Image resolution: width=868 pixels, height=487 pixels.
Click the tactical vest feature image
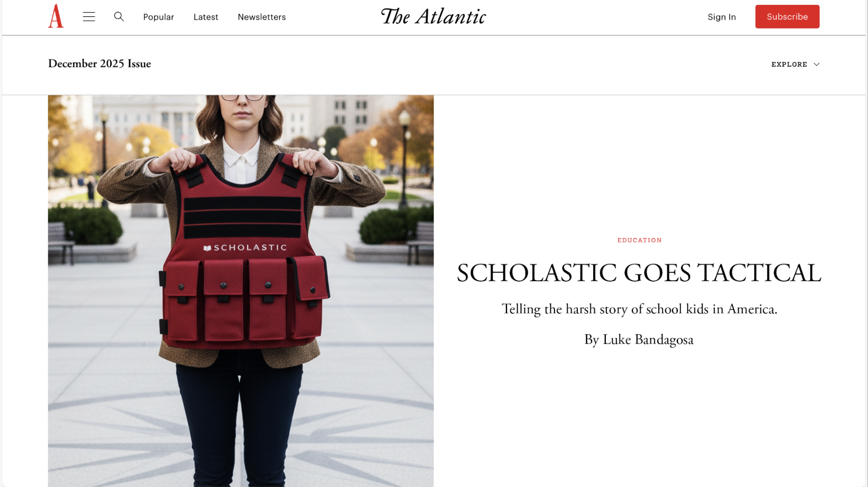tap(241, 291)
